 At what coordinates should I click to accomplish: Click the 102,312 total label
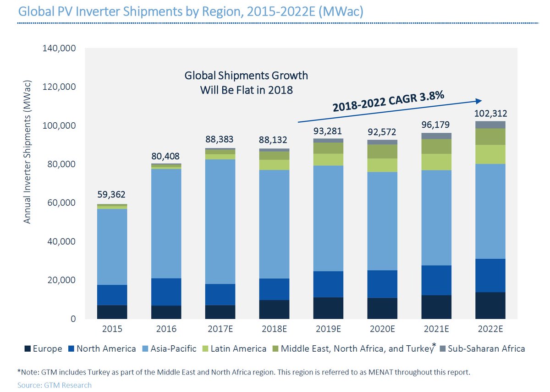tap(491, 113)
